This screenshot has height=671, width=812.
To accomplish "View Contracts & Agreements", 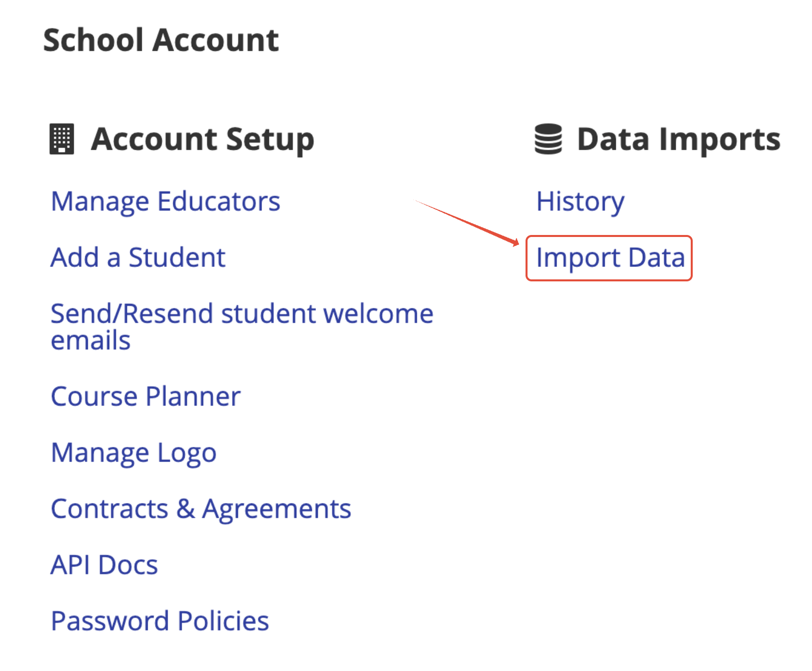I will coord(201,509).
